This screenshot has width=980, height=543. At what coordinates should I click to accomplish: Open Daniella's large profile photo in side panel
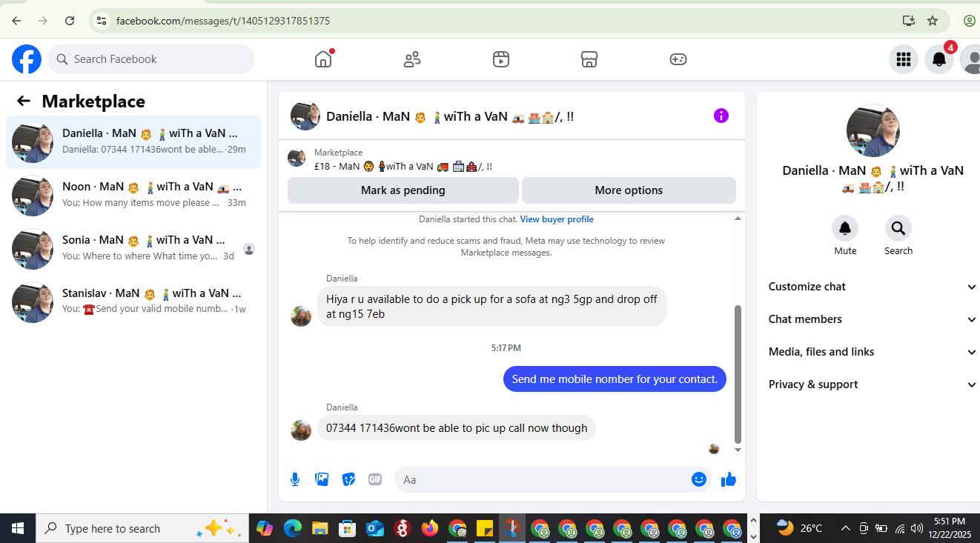tap(873, 130)
